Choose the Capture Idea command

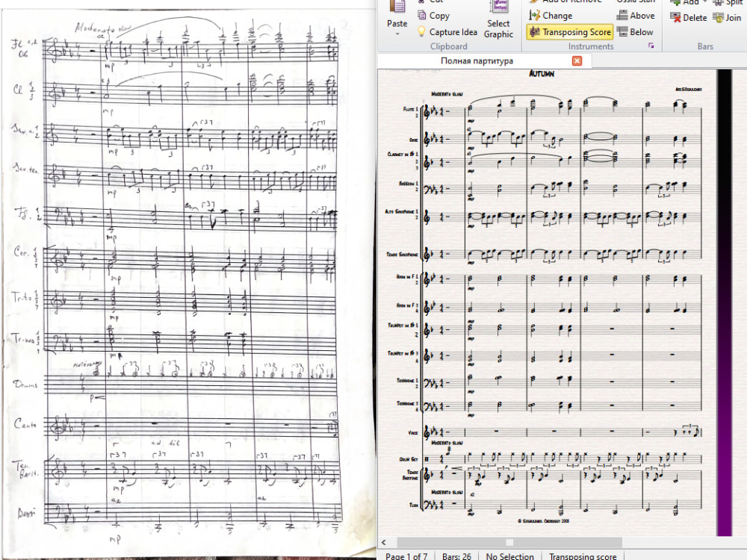click(453, 32)
